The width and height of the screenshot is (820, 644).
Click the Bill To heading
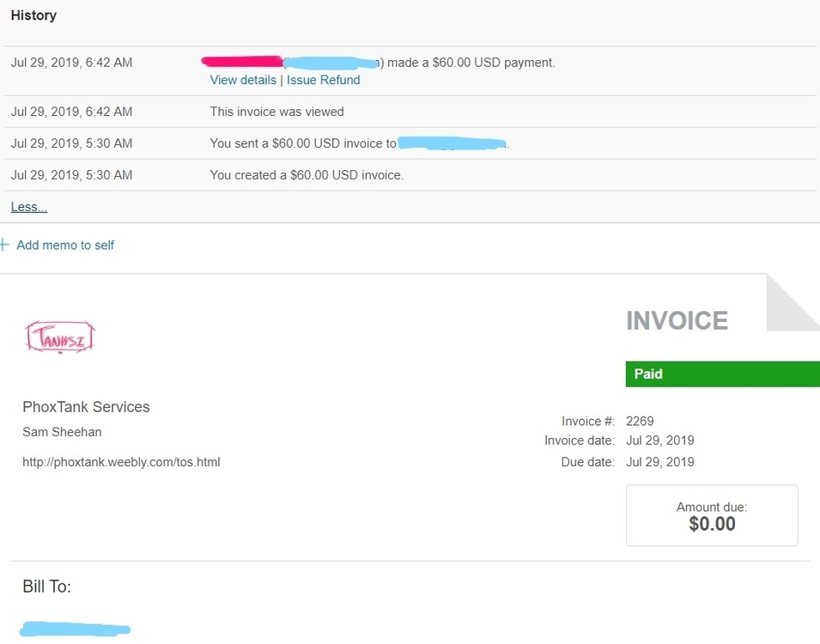pyautogui.click(x=46, y=586)
